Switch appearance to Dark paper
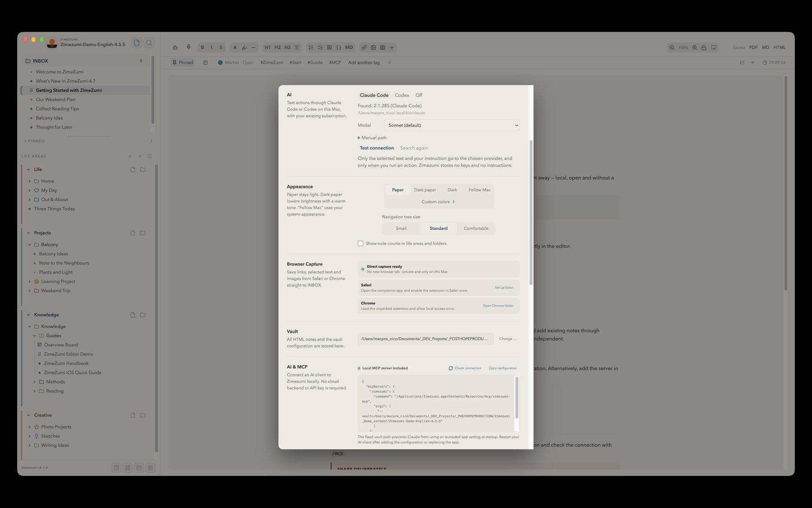 tap(425, 190)
